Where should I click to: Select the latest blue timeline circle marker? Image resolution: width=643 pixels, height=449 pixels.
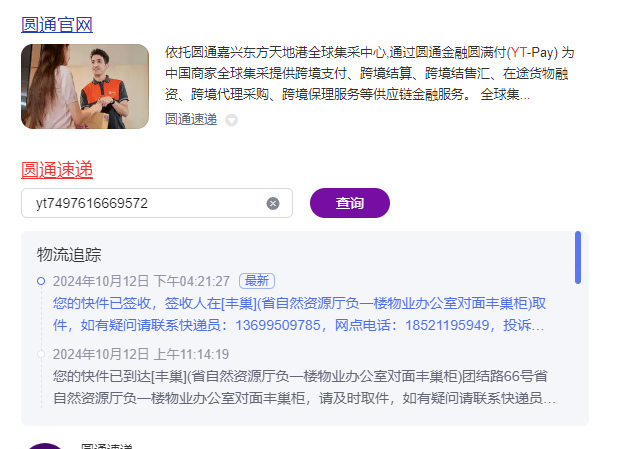[x=41, y=281]
